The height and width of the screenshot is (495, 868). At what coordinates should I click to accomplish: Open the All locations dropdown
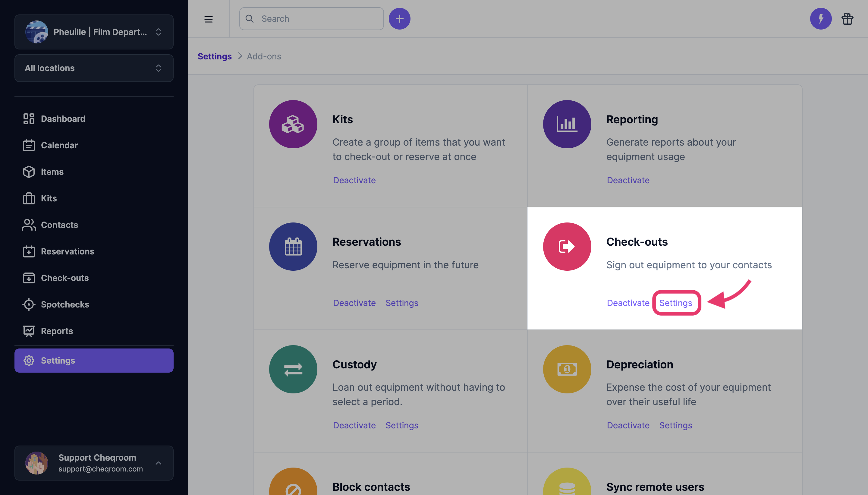coord(94,68)
